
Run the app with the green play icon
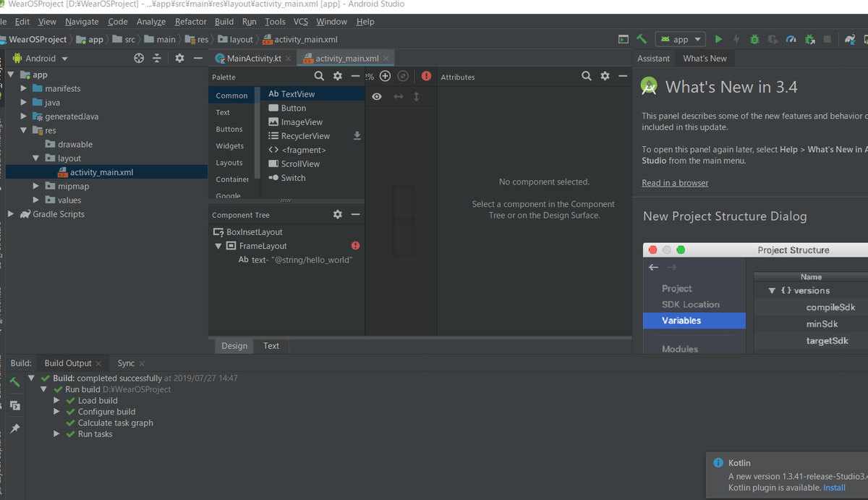(718, 39)
